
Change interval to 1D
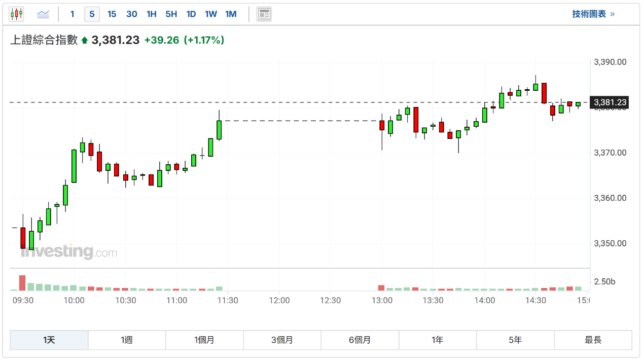(191, 14)
